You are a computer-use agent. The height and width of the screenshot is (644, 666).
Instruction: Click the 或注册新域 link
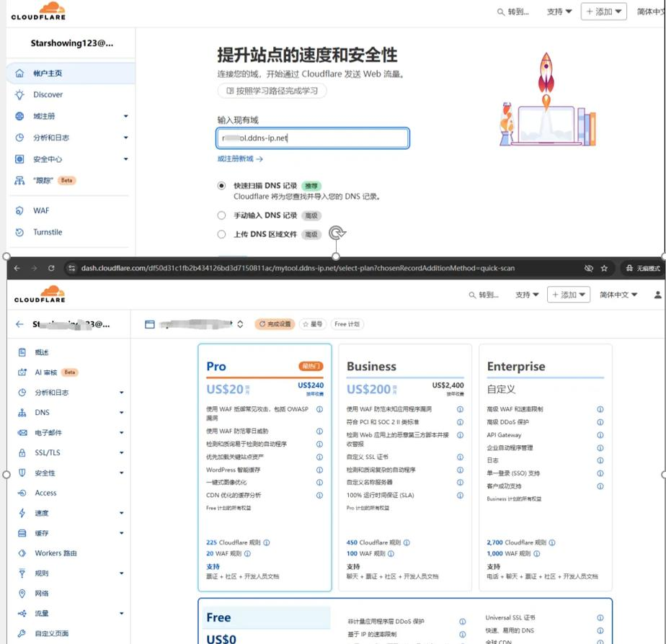(240, 158)
